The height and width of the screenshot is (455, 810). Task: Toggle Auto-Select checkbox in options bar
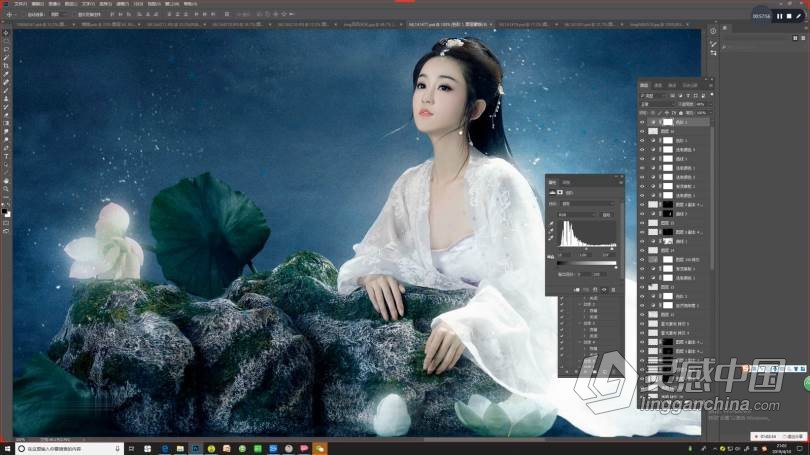click(25, 14)
